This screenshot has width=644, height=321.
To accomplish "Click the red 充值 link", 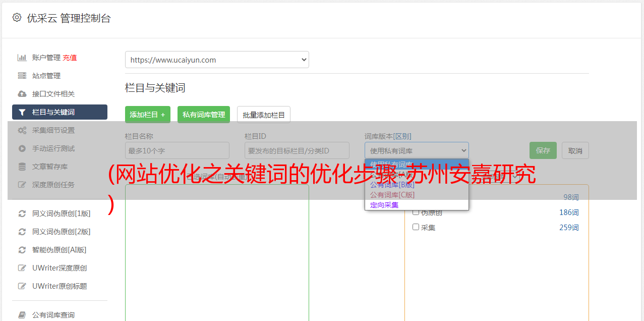I will coord(70,58).
